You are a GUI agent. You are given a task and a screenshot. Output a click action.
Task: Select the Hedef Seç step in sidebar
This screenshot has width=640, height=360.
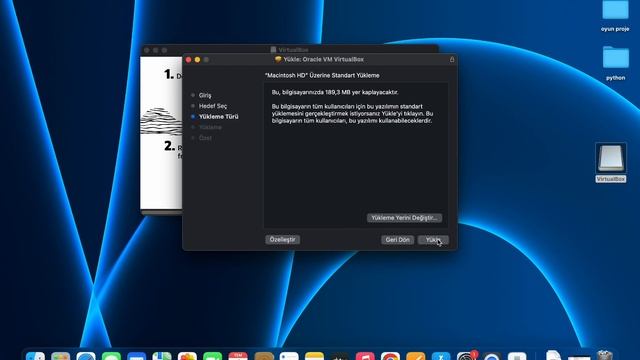pyautogui.click(x=213, y=106)
